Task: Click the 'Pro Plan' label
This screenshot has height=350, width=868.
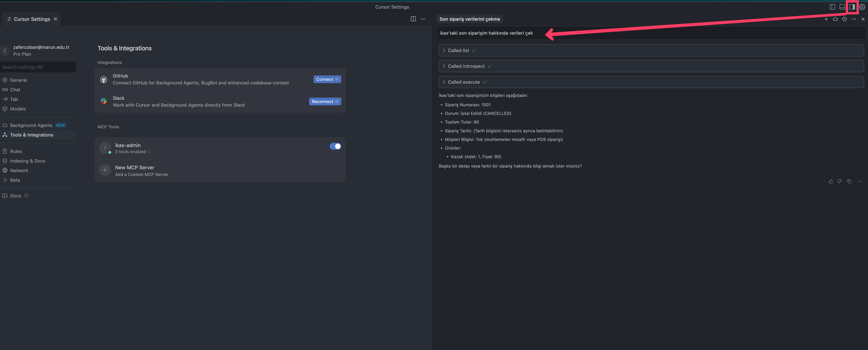Action: 22,54
